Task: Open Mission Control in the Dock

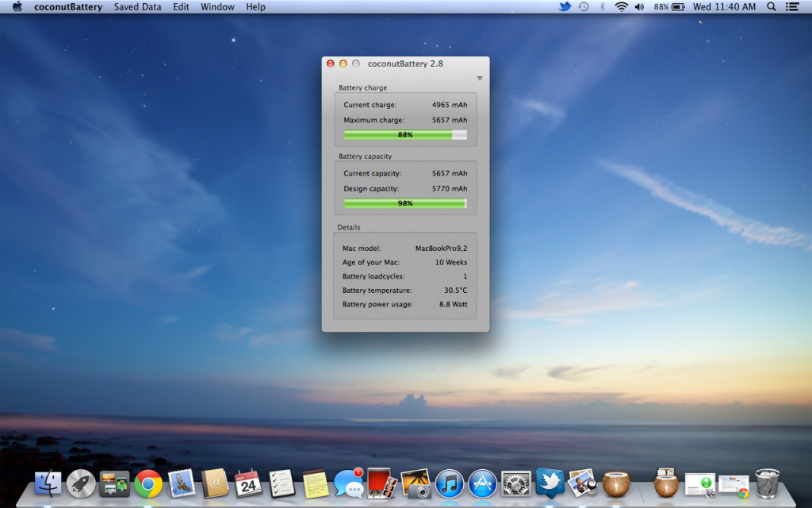Action: coord(114,483)
